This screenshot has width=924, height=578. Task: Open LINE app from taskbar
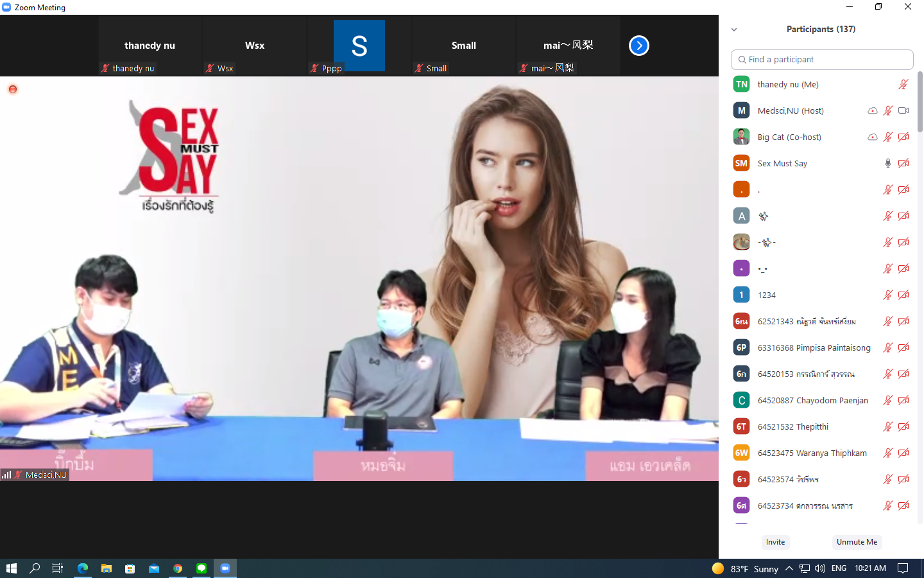point(201,568)
